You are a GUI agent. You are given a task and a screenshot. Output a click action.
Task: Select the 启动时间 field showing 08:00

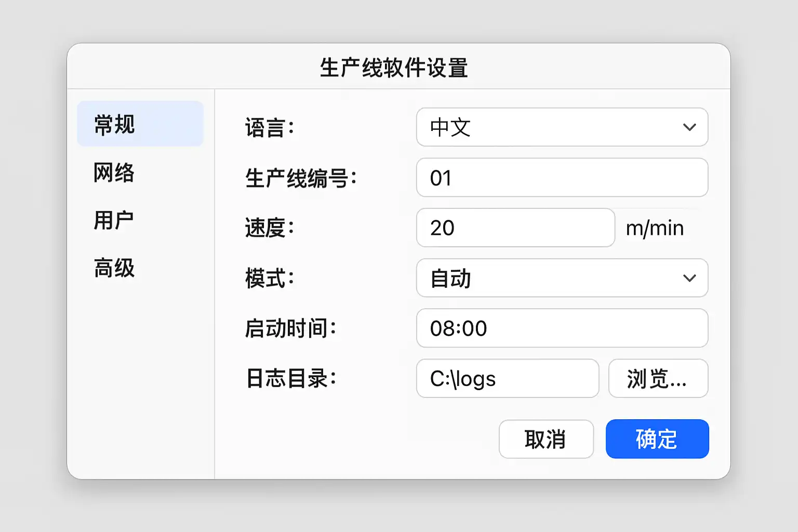(x=562, y=328)
